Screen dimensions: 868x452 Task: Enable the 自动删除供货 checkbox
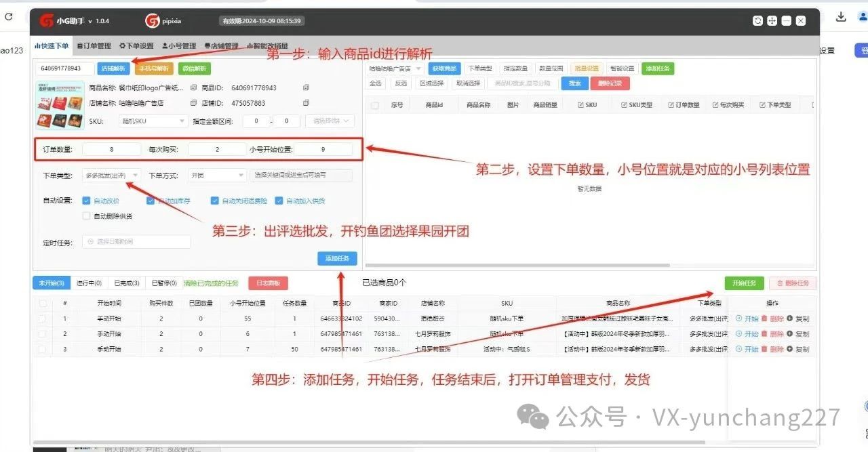(86, 216)
